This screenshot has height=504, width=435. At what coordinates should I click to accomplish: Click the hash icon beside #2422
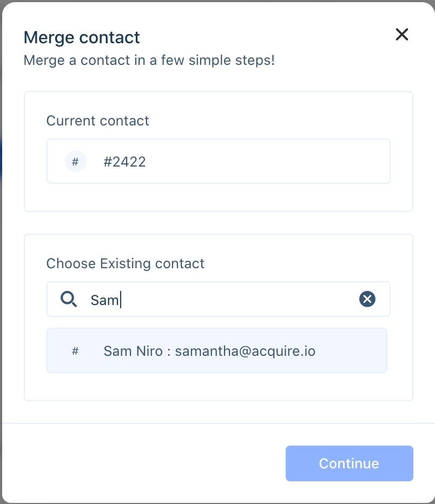click(76, 161)
